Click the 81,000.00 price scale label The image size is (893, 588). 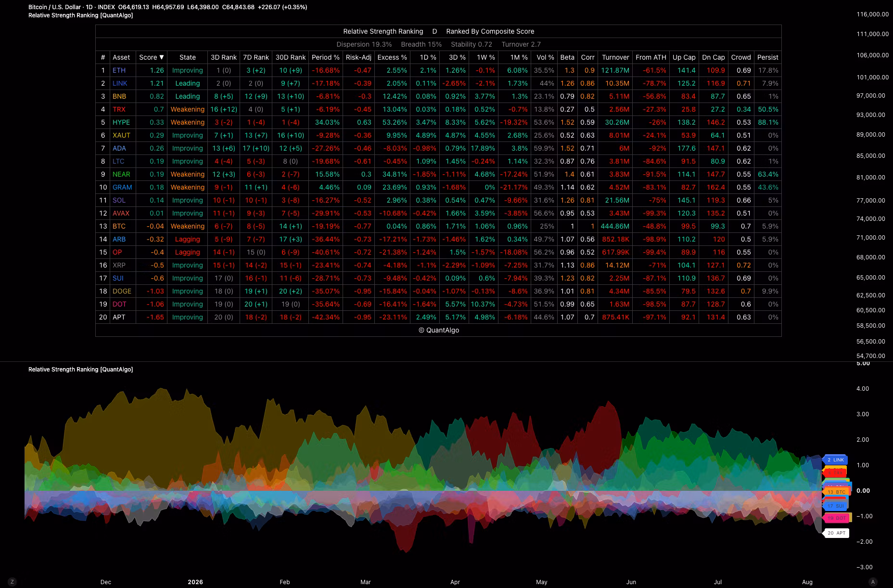click(871, 177)
